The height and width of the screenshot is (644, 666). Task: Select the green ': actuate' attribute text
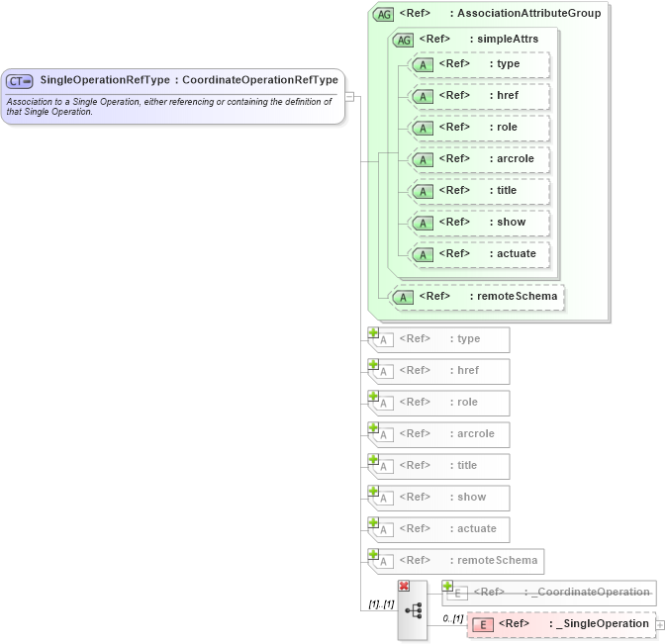click(x=513, y=253)
